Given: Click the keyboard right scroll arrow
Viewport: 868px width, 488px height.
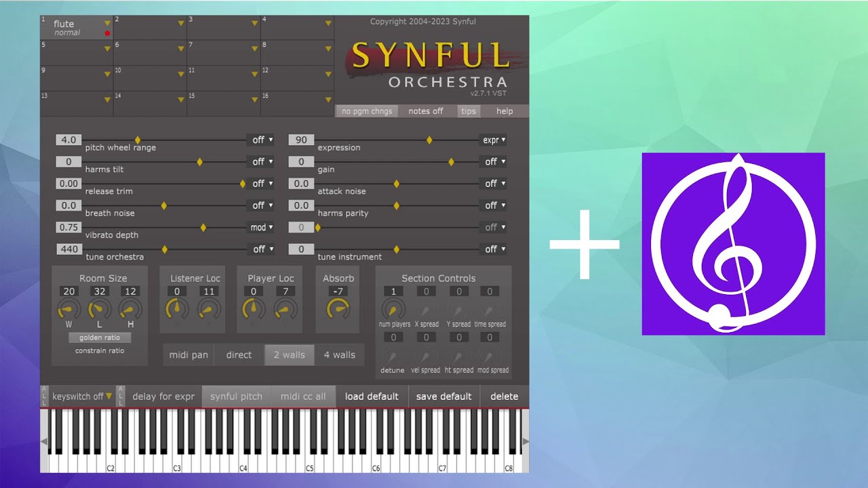Looking at the screenshot, I should [526, 441].
